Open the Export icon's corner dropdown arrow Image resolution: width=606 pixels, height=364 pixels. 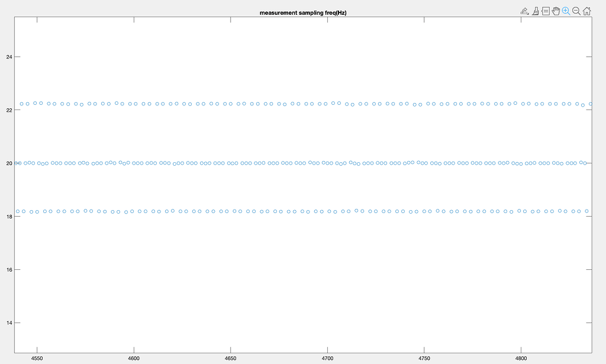pos(528,14)
